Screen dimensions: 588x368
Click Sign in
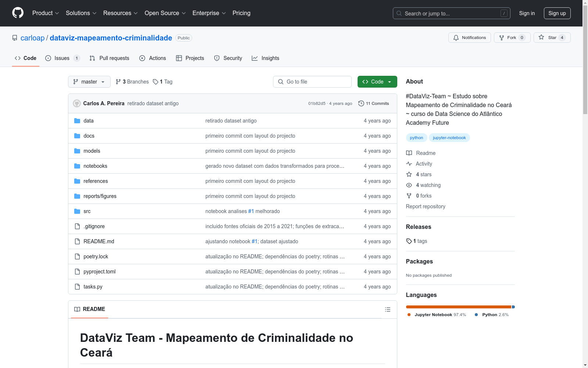coord(527,13)
